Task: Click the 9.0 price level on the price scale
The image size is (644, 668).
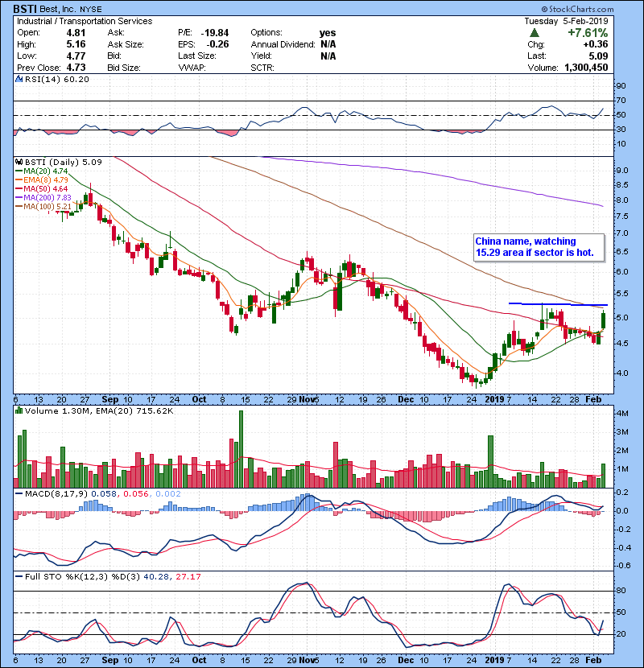Action: tap(621, 171)
